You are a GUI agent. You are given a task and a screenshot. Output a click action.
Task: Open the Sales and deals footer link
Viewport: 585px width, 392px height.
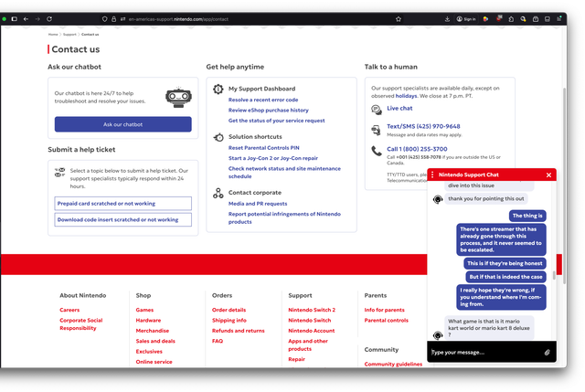[155, 342]
